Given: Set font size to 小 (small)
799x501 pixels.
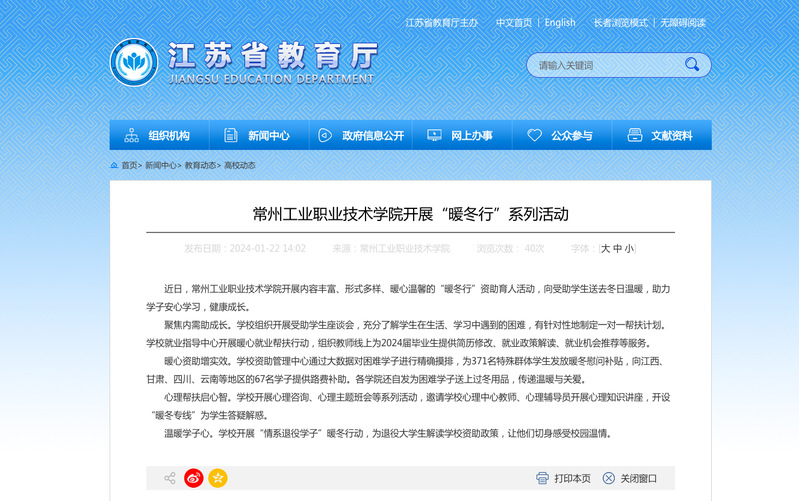Looking at the screenshot, I should tap(629, 248).
